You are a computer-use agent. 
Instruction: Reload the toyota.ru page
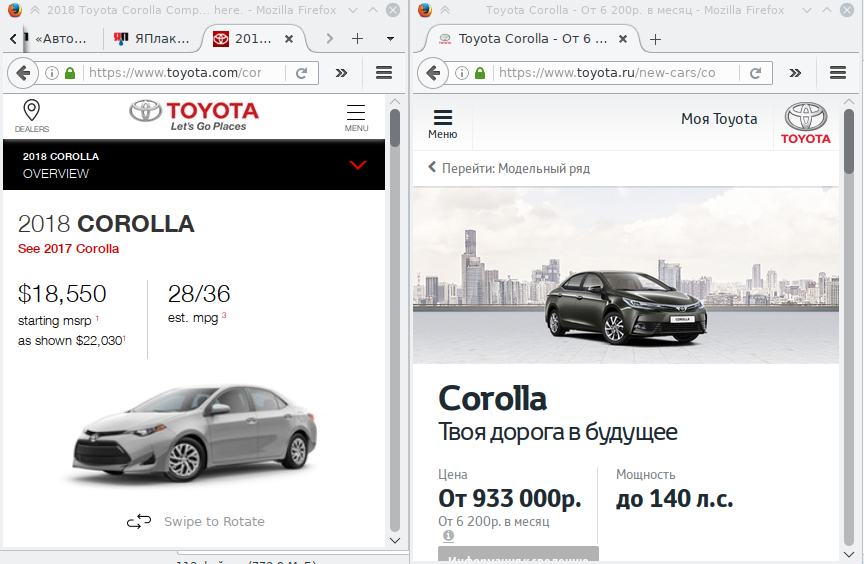[755, 73]
